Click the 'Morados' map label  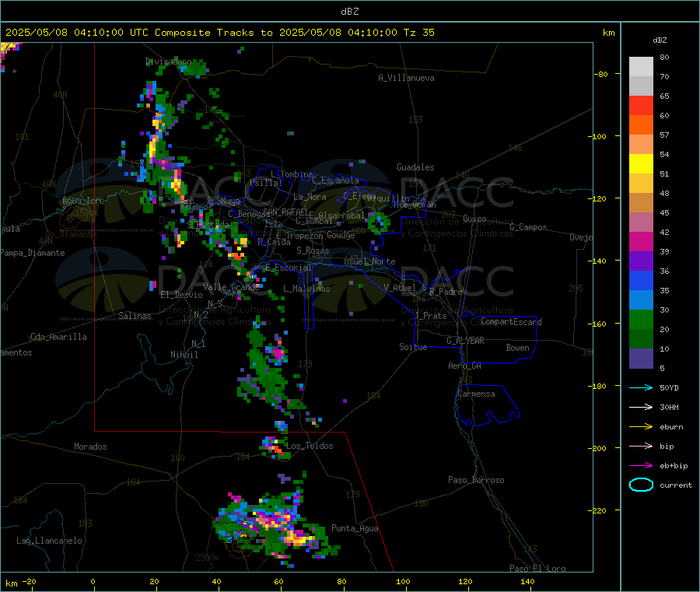91,447
